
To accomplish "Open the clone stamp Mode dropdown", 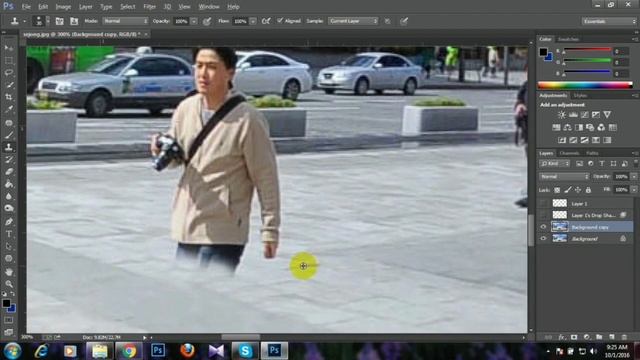I will point(125,21).
